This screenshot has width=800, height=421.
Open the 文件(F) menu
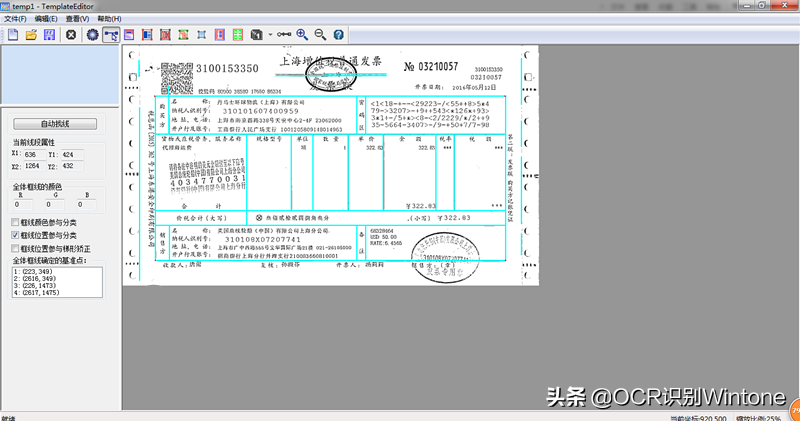click(15, 19)
